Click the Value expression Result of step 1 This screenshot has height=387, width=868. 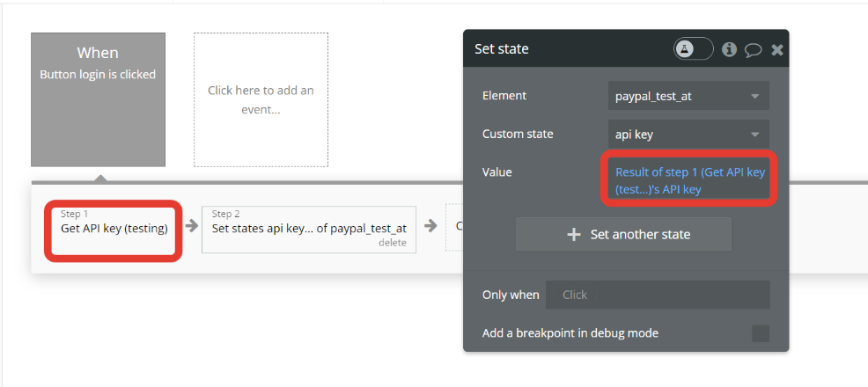click(689, 180)
